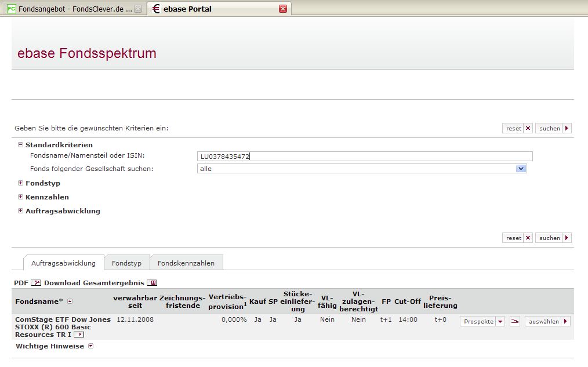
Task: Click the lower suchen button
Action: (553, 238)
